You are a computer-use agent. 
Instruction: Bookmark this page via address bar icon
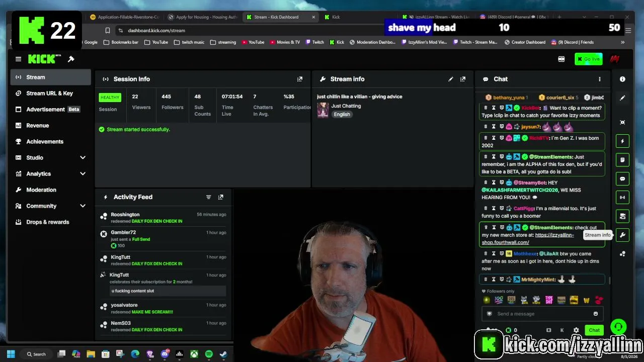108,31
